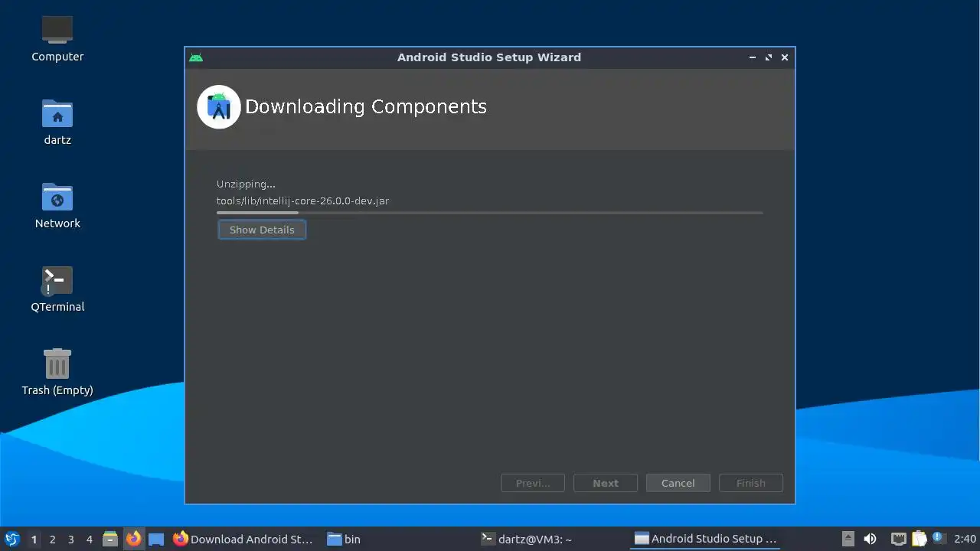The image size is (980, 551).
Task: Cancel the component download
Action: coord(678,483)
